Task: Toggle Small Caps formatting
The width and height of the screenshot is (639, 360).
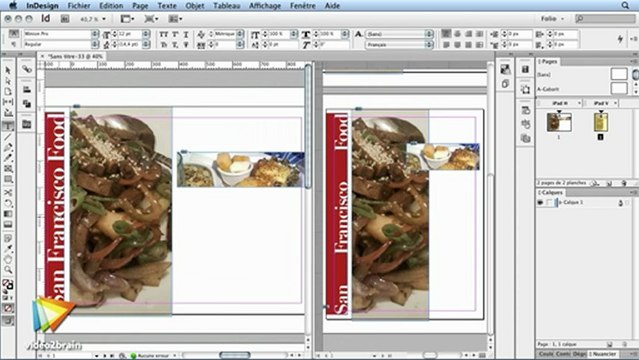Action: (163, 45)
